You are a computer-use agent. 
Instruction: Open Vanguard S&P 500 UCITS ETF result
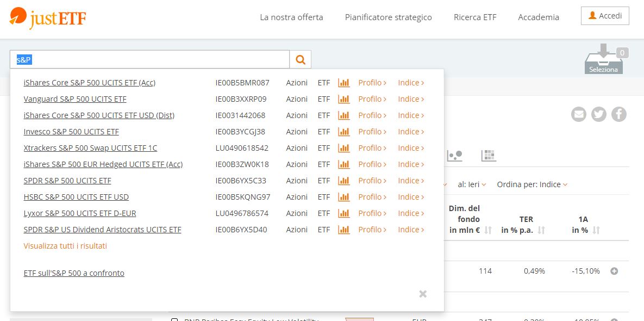click(x=75, y=99)
